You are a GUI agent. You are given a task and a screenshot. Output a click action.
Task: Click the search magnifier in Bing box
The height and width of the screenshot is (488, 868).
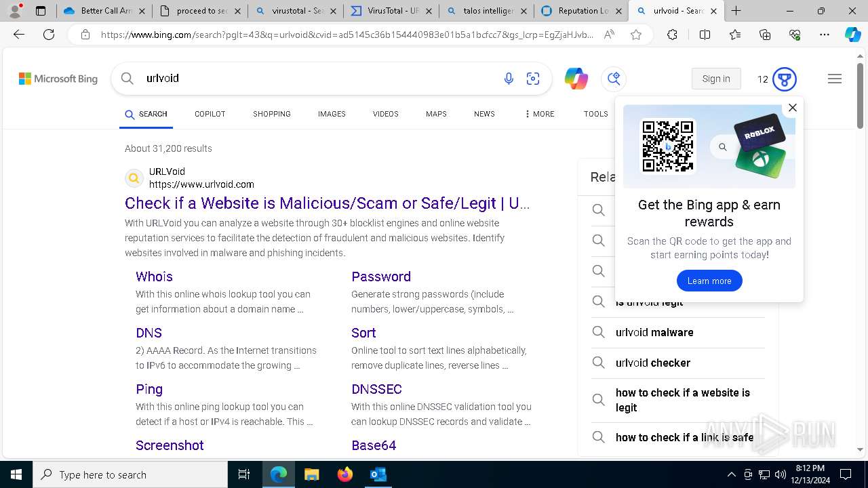coord(127,79)
